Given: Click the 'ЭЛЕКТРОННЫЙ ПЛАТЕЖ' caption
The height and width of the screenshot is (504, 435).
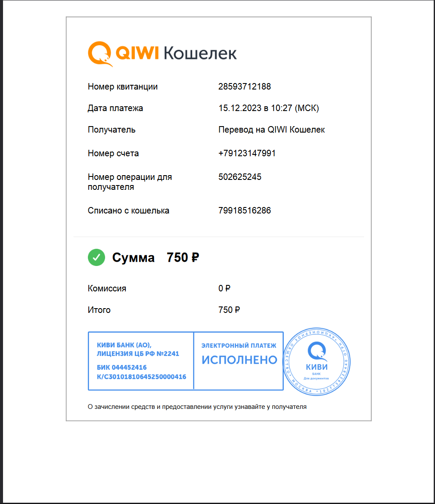Looking at the screenshot, I should (239, 346).
